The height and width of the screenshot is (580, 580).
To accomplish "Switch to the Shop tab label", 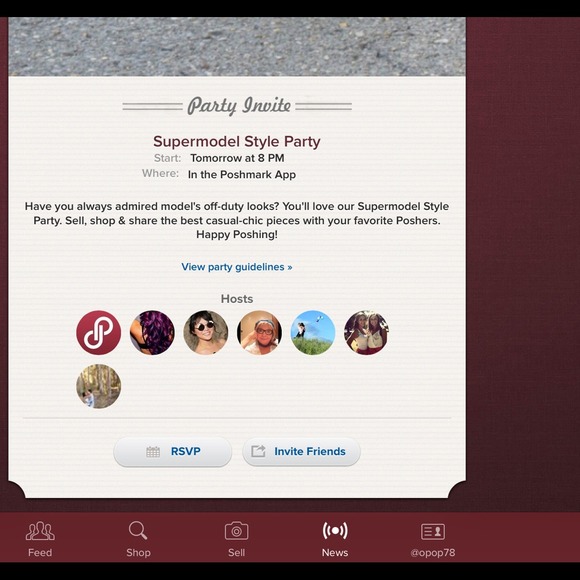I will (138, 553).
